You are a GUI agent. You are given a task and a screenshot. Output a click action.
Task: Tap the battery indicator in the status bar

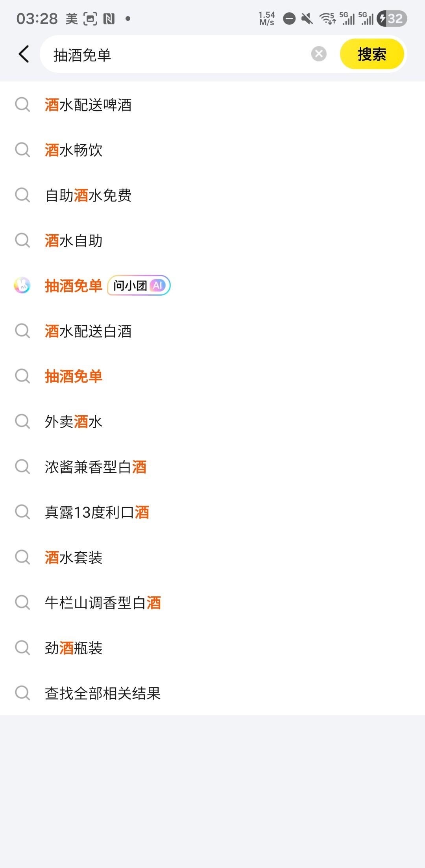click(x=392, y=19)
